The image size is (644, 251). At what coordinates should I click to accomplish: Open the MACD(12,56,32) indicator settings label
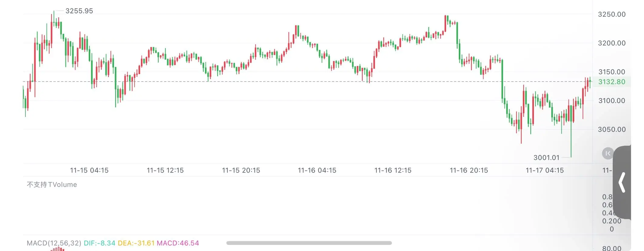point(54,243)
